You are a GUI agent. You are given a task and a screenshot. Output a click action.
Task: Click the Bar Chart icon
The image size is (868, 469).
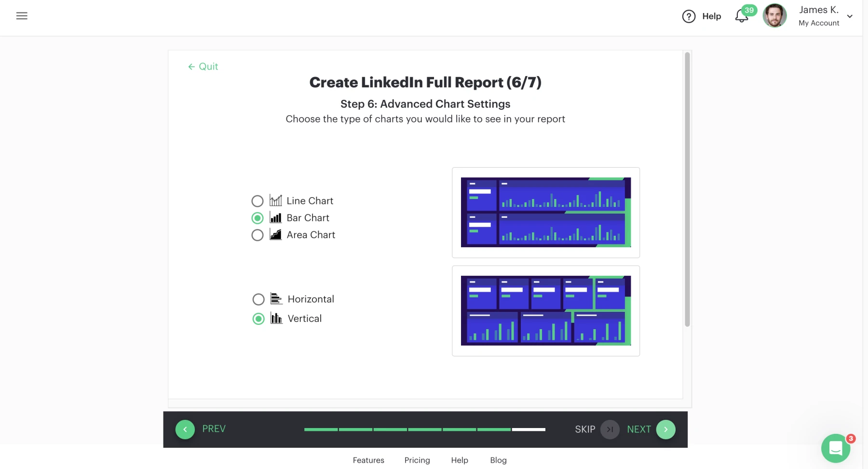pyautogui.click(x=276, y=217)
